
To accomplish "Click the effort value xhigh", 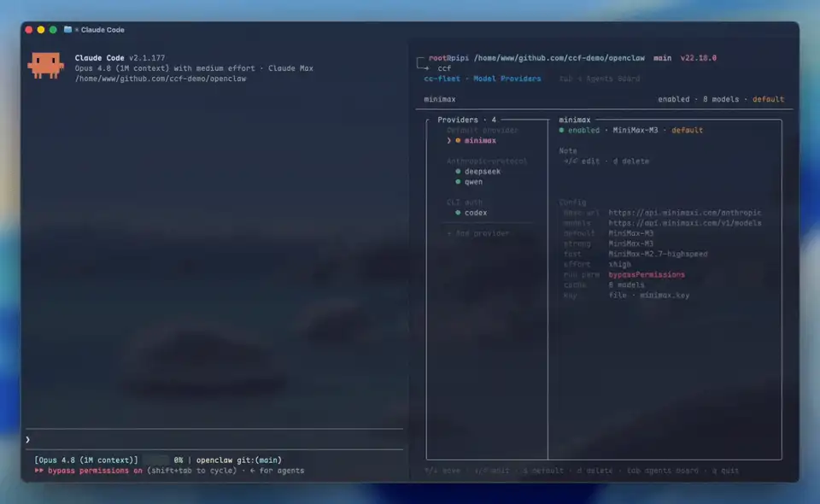I will [x=620, y=265].
